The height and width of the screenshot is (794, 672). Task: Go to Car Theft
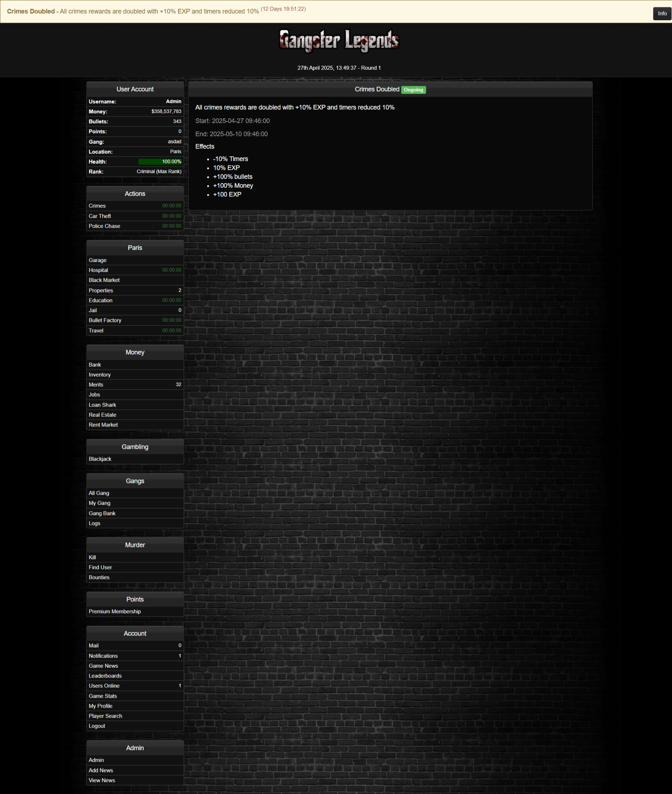point(100,216)
